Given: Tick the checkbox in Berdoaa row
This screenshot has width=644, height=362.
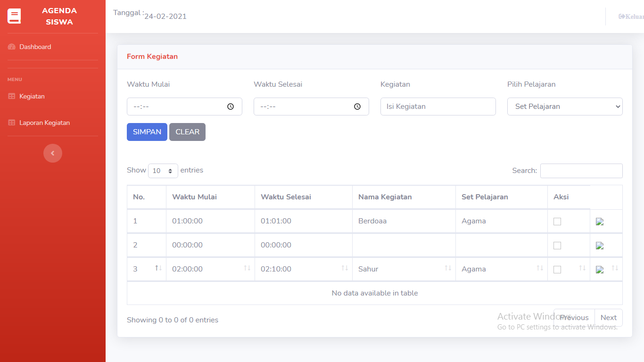Looking at the screenshot, I should coord(557,222).
